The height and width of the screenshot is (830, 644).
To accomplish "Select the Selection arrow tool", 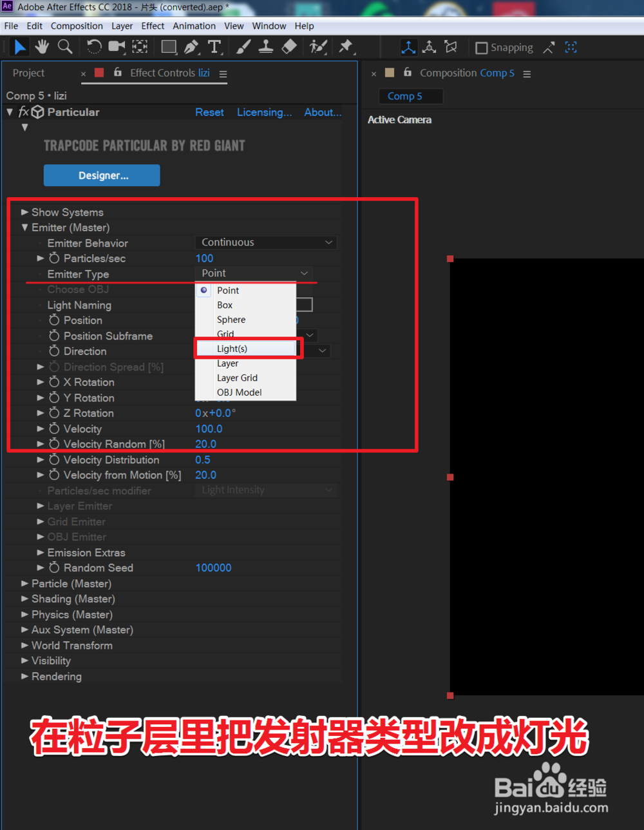I will (21, 47).
